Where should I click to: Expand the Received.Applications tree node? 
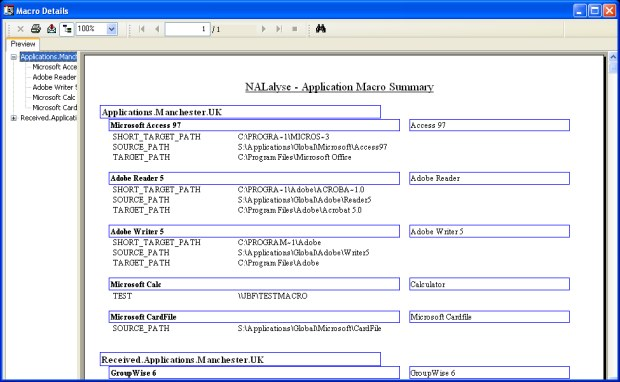[x=14, y=118]
